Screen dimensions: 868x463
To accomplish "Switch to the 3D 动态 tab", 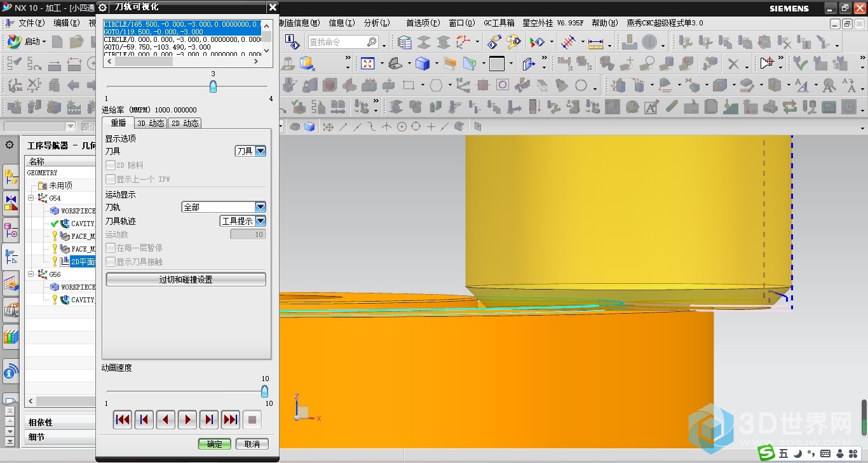I will [151, 124].
